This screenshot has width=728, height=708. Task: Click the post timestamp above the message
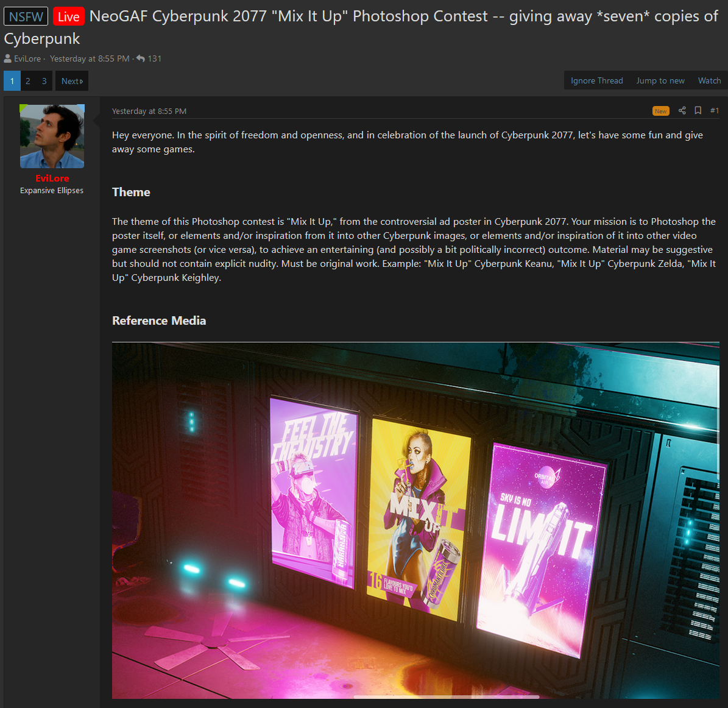[x=149, y=111]
